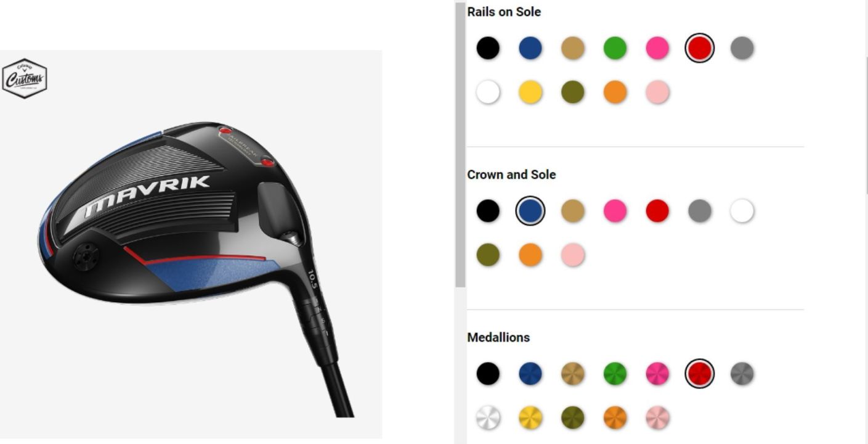868x444 pixels.
Task: Select blue Crown and Sole swatch
Action: pos(530,211)
